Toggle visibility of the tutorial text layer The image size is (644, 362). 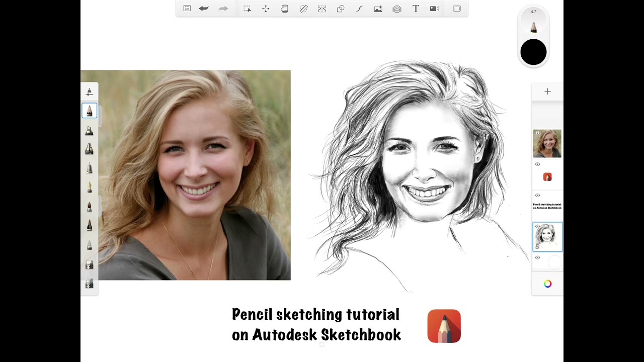click(x=537, y=196)
